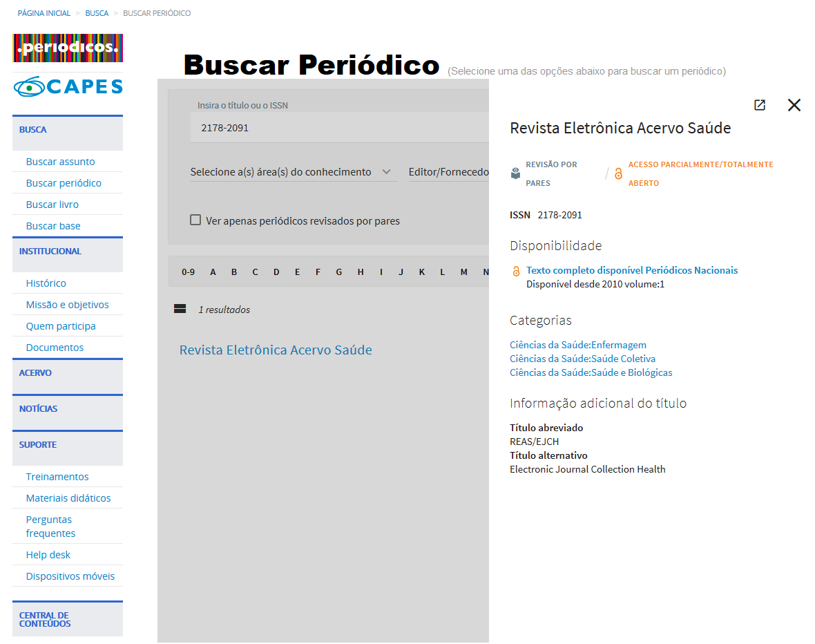Click Electronic Journal Collection Health text
This screenshot has height=644, width=815.
[x=587, y=469]
